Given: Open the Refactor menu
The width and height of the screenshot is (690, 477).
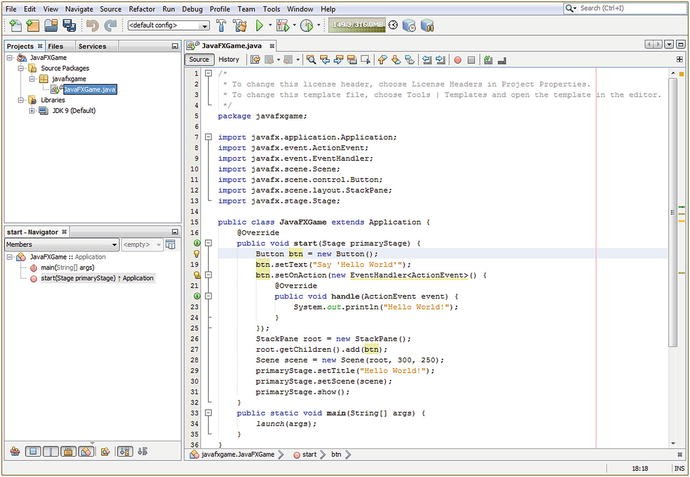Looking at the screenshot, I should (x=142, y=8).
